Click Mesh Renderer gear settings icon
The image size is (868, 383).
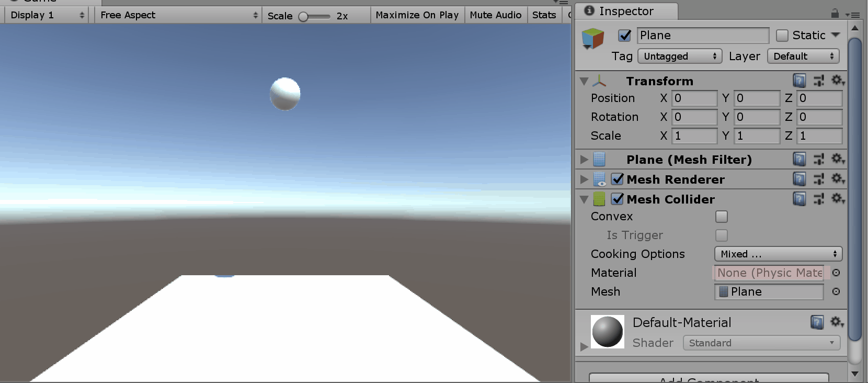pos(838,179)
